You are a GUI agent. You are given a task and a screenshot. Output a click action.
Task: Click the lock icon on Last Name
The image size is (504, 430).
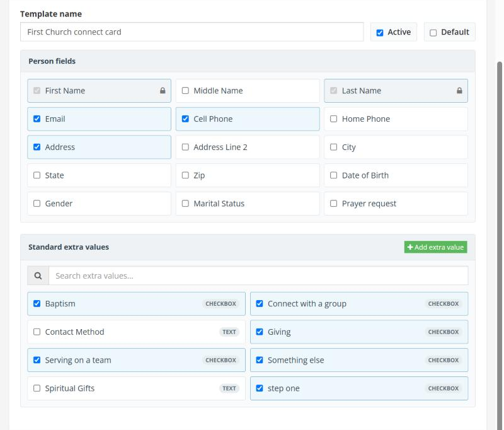point(459,91)
